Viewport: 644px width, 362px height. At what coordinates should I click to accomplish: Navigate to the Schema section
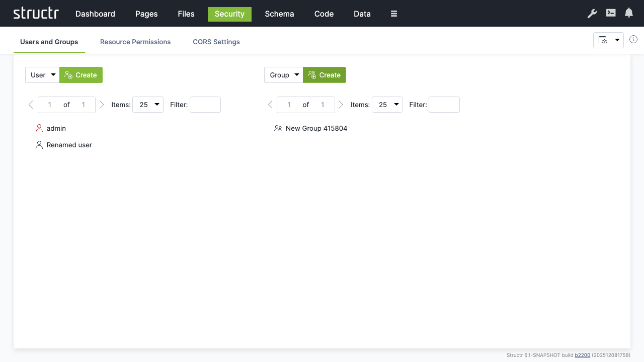[279, 14]
